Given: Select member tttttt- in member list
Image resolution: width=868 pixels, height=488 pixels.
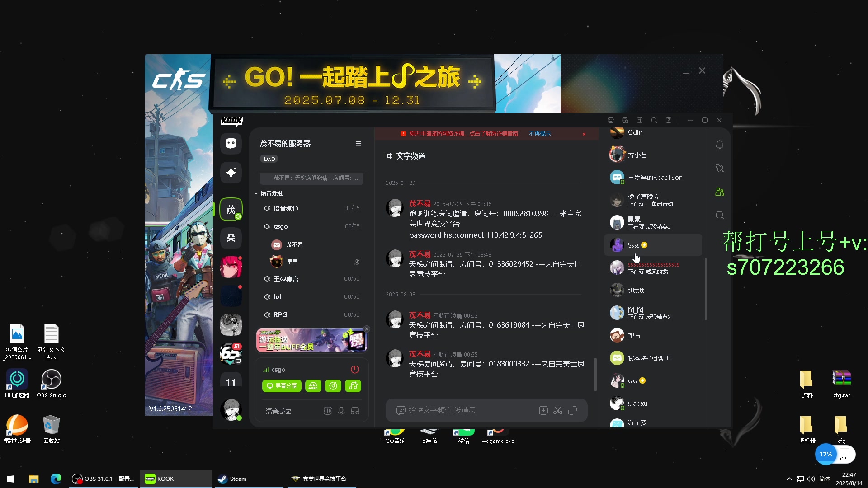Looking at the screenshot, I should 653,291.
